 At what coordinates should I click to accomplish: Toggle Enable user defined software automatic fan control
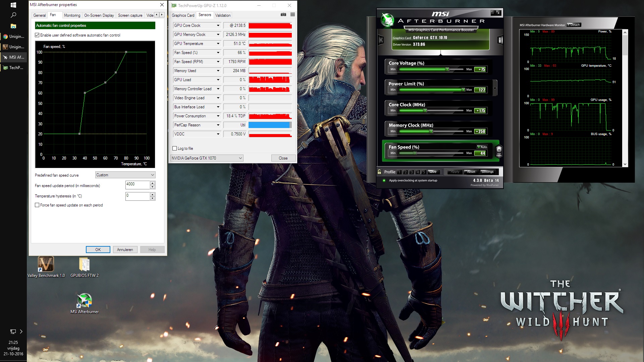pyautogui.click(x=37, y=35)
